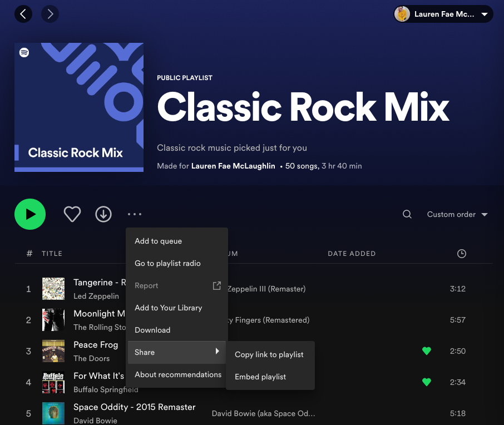Open the Custom order sort dropdown

click(x=457, y=214)
